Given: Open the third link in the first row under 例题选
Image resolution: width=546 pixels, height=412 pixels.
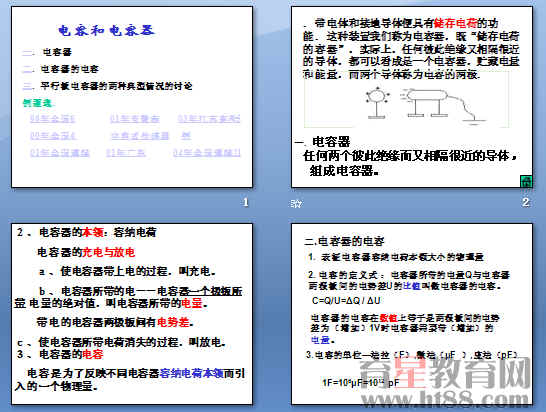Looking at the screenshot, I should pyautogui.click(x=209, y=119).
